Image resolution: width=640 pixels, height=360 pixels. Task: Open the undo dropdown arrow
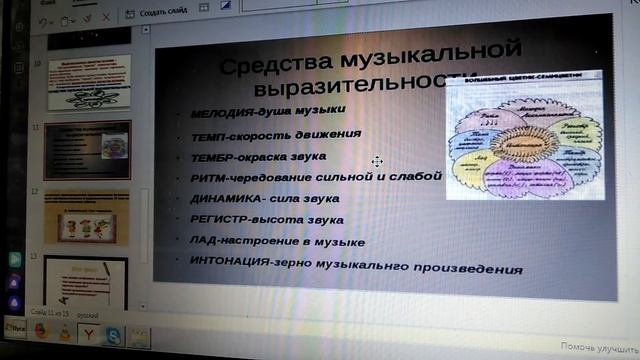52,23
